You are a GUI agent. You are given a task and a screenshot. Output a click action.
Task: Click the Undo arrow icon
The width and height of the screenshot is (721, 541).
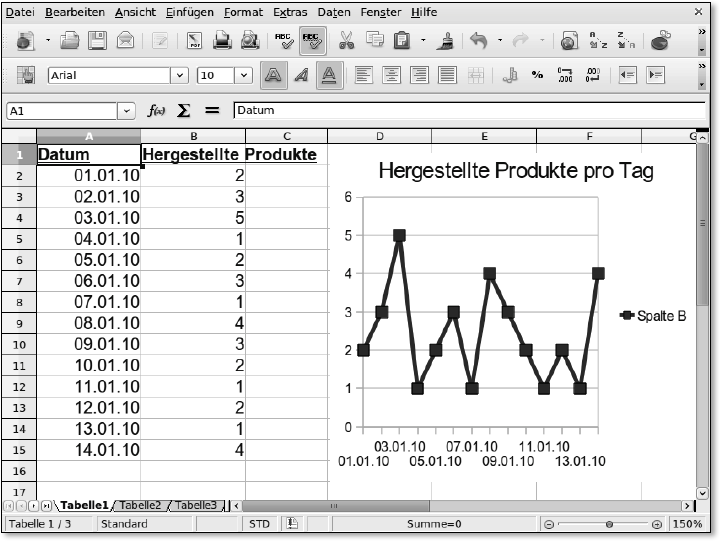479,41
